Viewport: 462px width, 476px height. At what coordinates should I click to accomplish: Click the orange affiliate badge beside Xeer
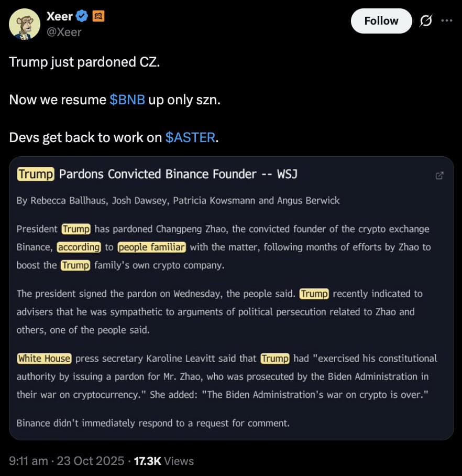point(98,17)
